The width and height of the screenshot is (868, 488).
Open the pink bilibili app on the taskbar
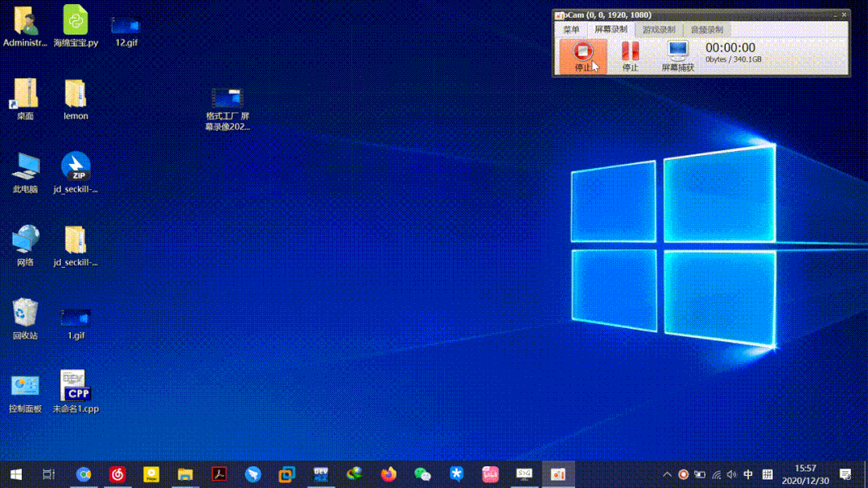(x=491, y=474)
